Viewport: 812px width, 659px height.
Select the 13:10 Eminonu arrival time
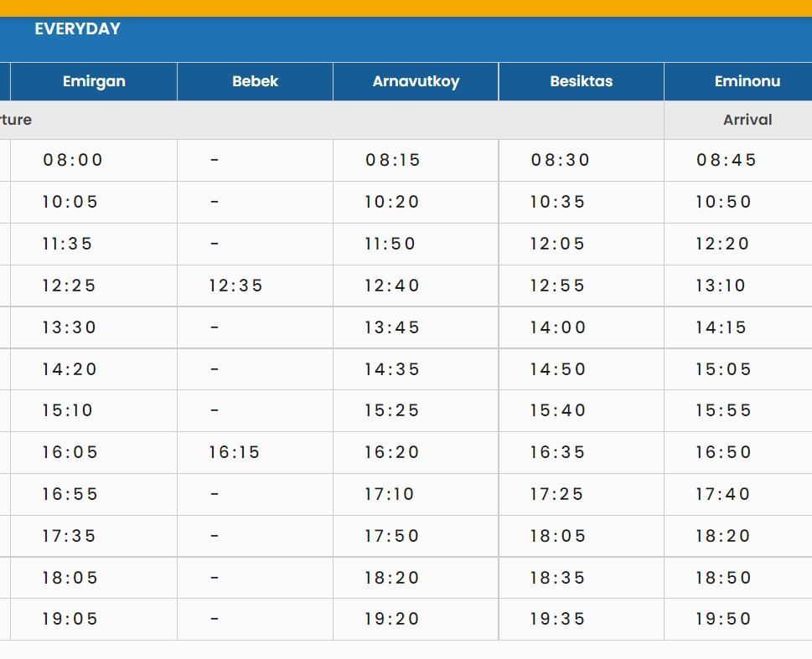coord(720,286)
